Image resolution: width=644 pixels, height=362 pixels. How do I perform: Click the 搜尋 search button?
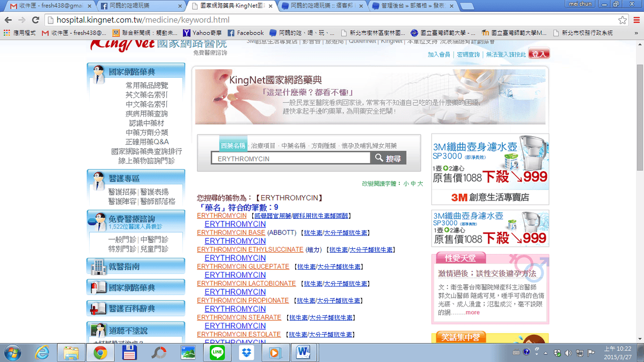pyautogui.click(x=388, y=158)
